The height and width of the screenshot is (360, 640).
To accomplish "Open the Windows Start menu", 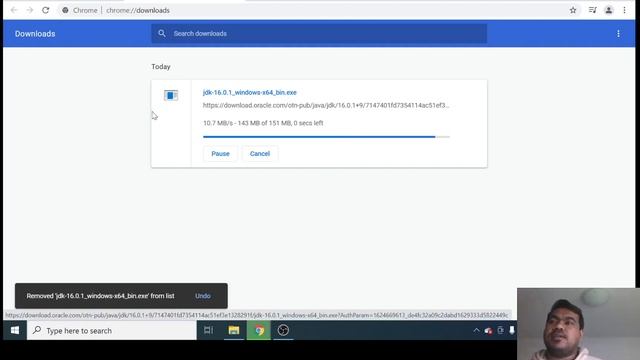I will pyautogui.click(x=15, y=330).
